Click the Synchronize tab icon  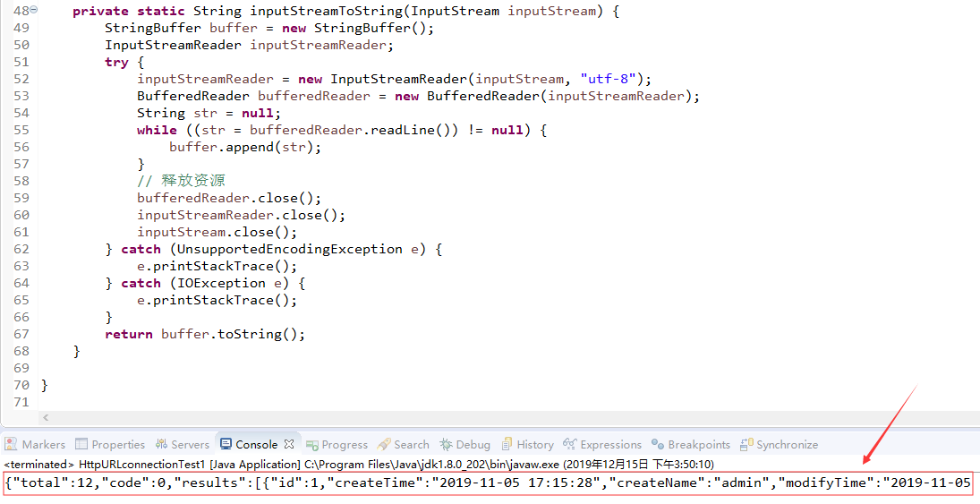pyautogui.click(x=746, y=444)
